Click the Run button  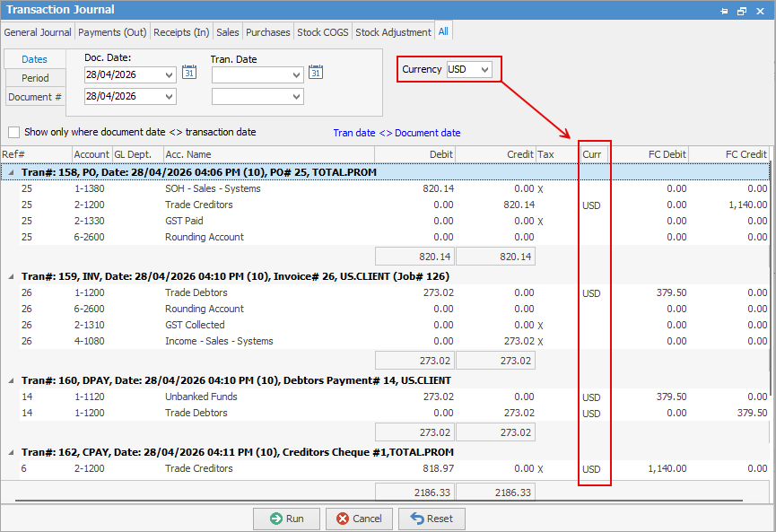(286, 519)
